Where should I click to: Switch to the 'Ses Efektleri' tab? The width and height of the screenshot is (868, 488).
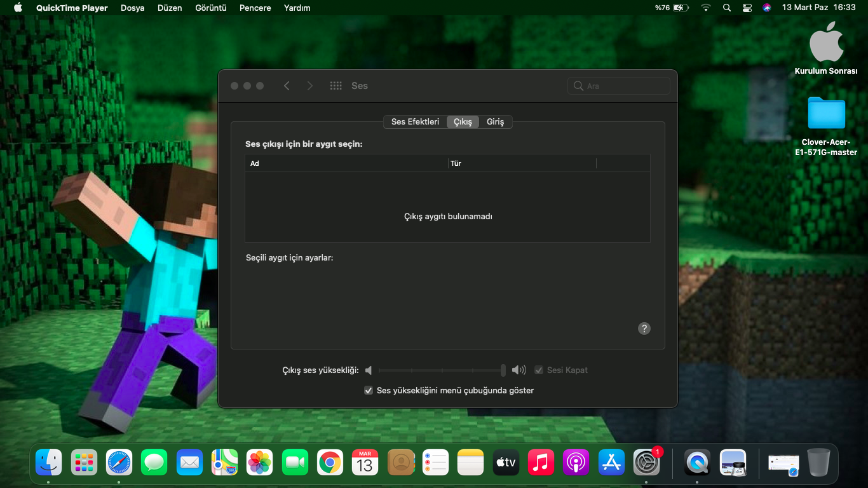pos(415,121)
